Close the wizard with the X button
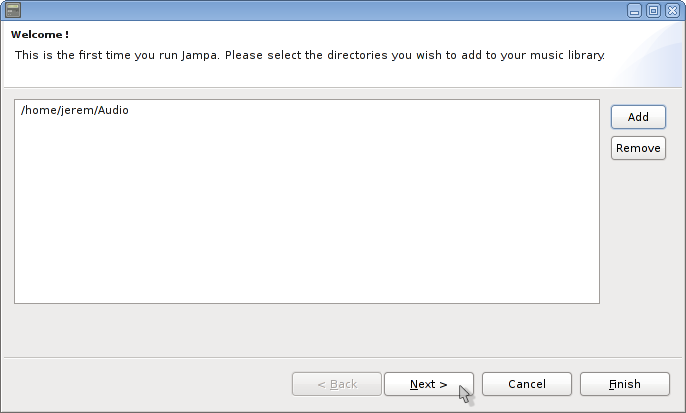 [x=671, y=10]
